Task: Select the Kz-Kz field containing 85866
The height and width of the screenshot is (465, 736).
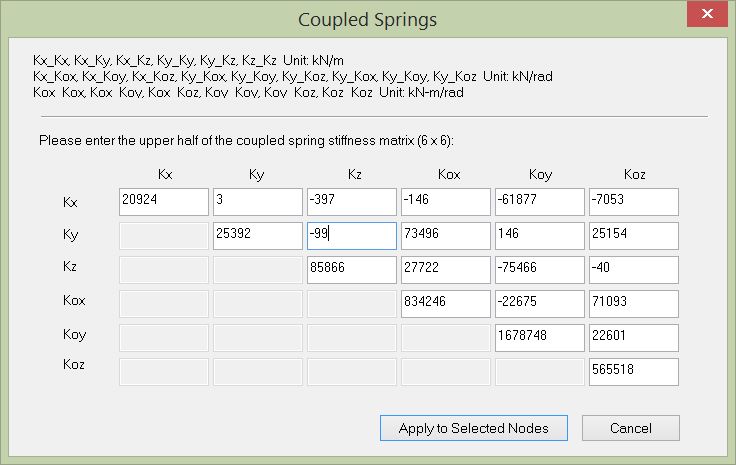Action: pos(352,270)
